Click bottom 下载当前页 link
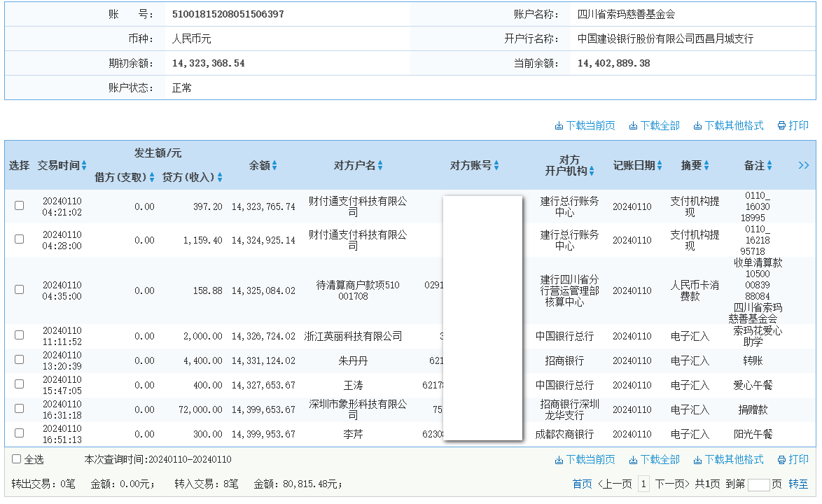 click(x=585, y=459)
